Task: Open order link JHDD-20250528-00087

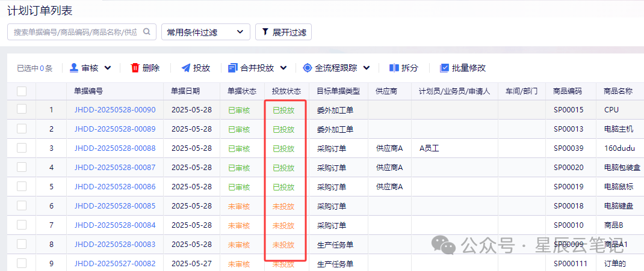Action: point(115,168)
